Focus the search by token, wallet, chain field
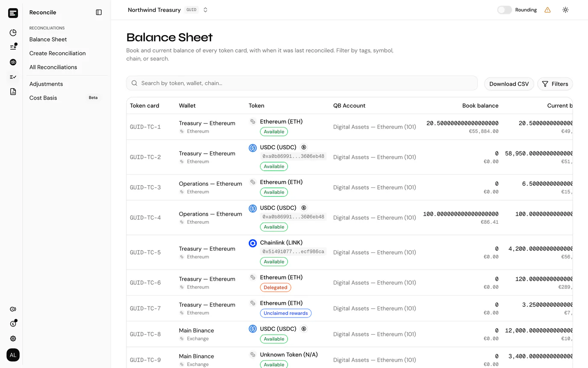Screen dimensions: 588x368 pos(302,83)
